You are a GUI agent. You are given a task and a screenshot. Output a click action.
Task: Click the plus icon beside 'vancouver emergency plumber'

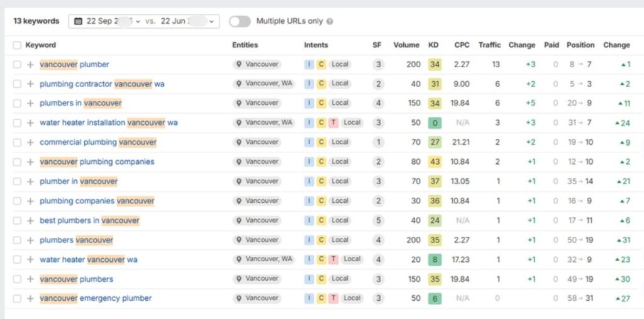[30, 299]
